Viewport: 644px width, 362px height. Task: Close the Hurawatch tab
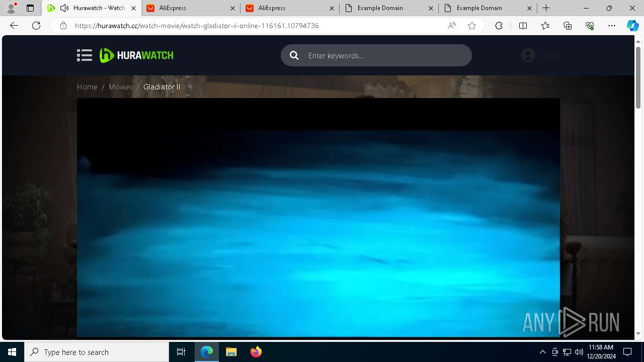coord(133,8)
